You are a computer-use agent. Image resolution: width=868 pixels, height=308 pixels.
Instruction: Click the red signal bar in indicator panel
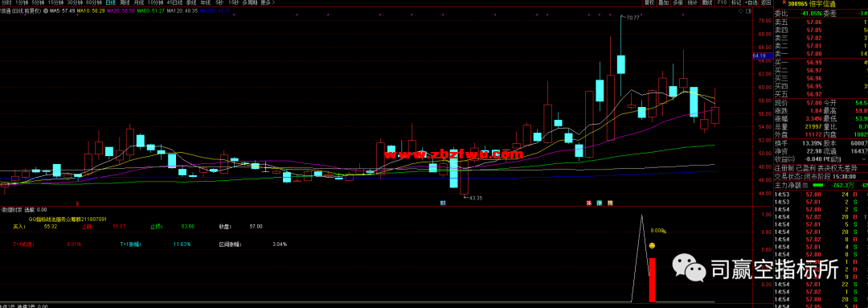point(652,281)
